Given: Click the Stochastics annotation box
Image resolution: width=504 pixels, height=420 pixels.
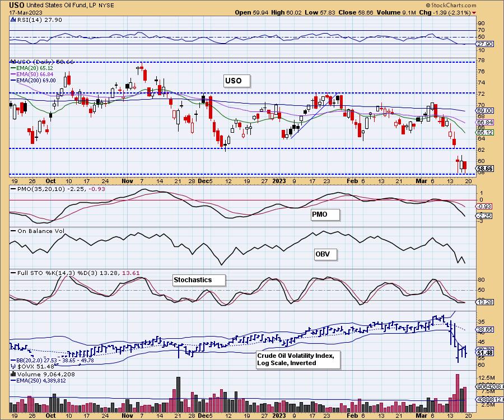Looking at the screenshot, I should [x=199, y=280].
